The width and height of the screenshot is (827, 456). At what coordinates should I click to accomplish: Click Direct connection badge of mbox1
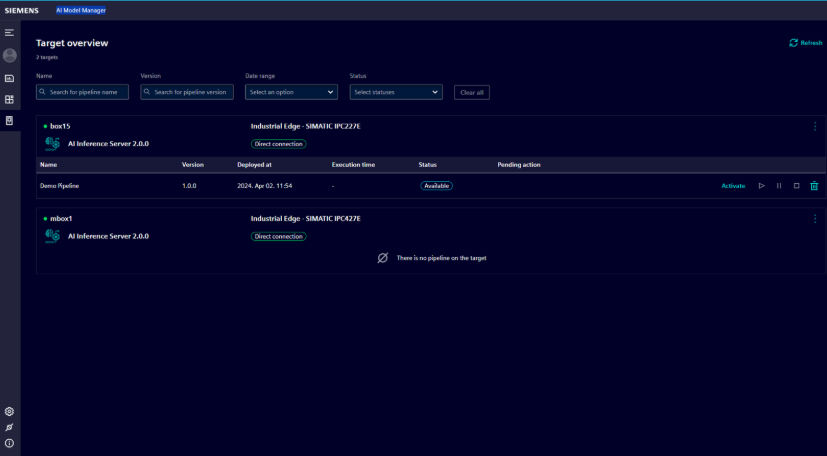[278, 237]
